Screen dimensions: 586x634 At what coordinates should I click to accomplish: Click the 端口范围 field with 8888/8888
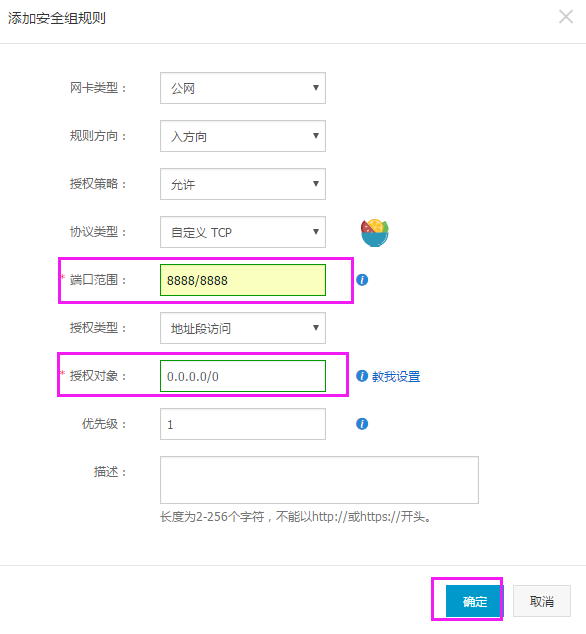click(x=243, y=280)
